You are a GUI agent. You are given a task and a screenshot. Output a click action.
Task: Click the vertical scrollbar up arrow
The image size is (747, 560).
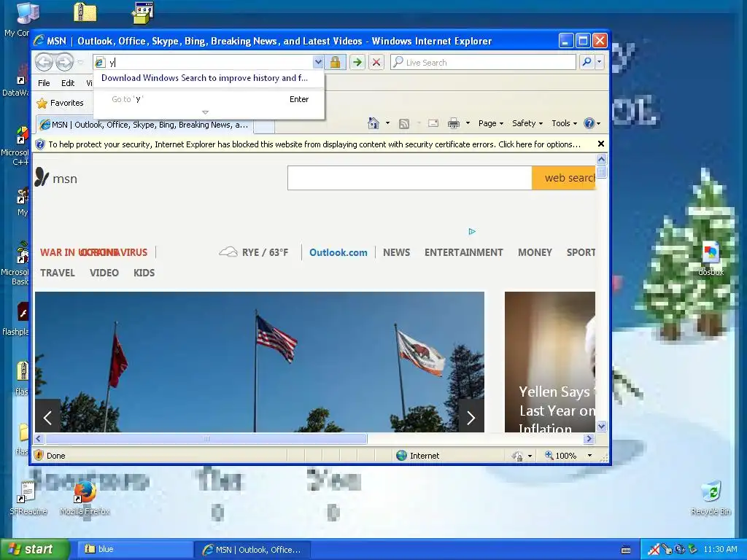click(x=601, y=159)
